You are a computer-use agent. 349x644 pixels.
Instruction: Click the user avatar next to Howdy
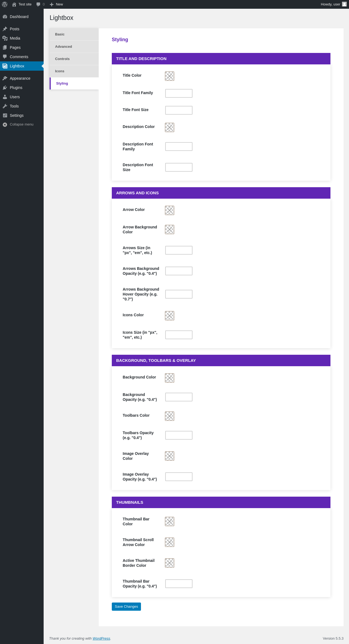[x=344, y=4]
